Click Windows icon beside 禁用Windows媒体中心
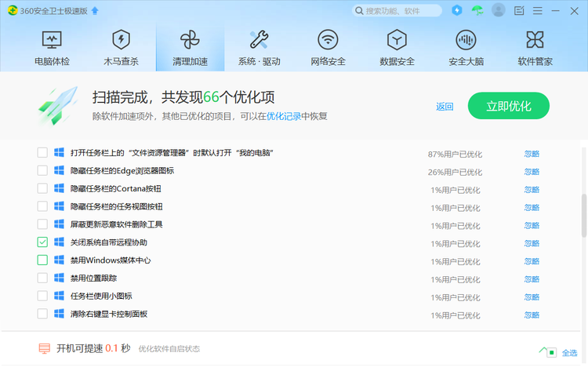Viewport: 588px width, 371px height. pyautogui.click(x=59, y=260)
